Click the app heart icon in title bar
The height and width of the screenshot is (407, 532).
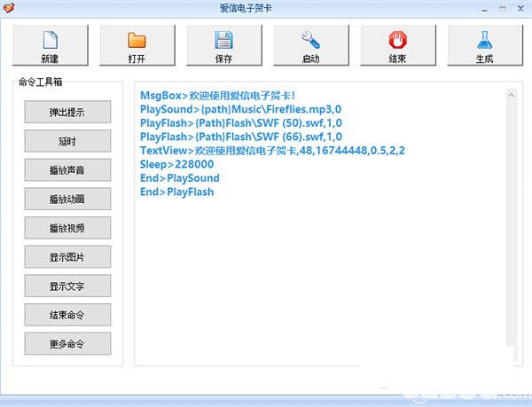[x=8, y=8]
